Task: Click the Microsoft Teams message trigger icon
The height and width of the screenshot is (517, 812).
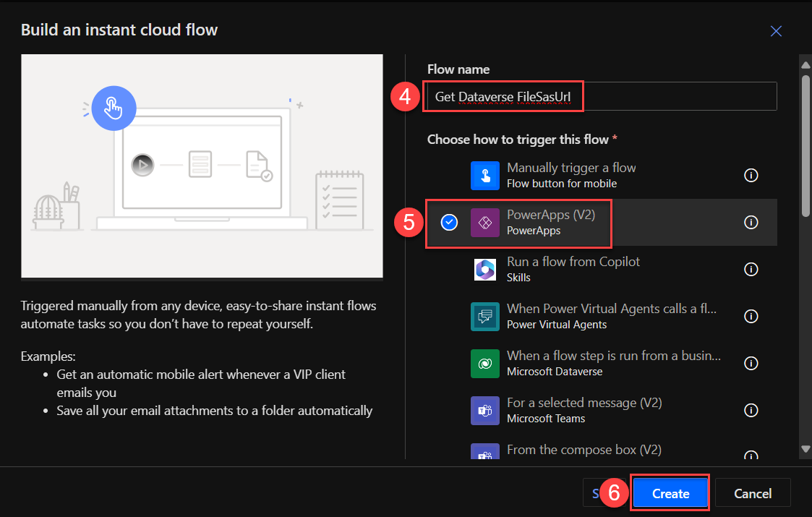Action: point(485,410)
